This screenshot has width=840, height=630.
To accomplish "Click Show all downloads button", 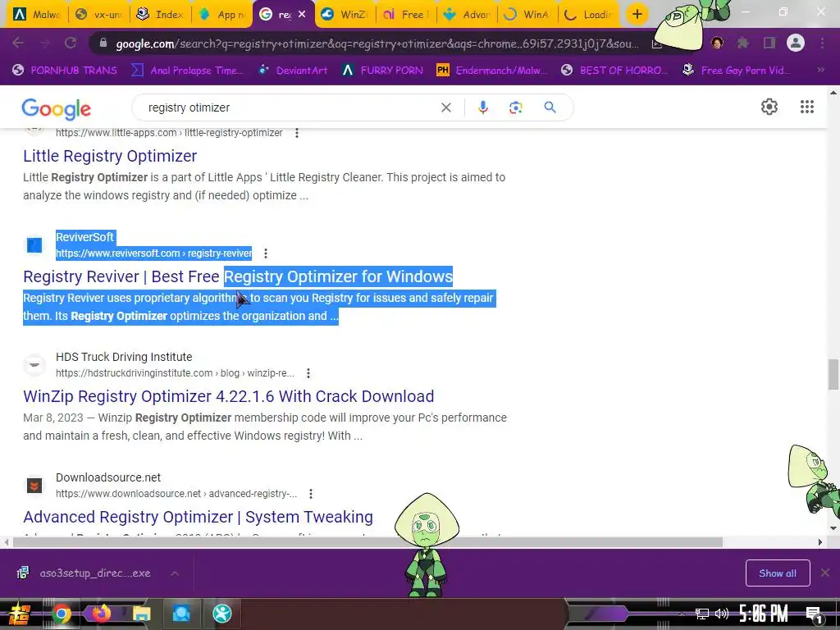I will 778,573.
